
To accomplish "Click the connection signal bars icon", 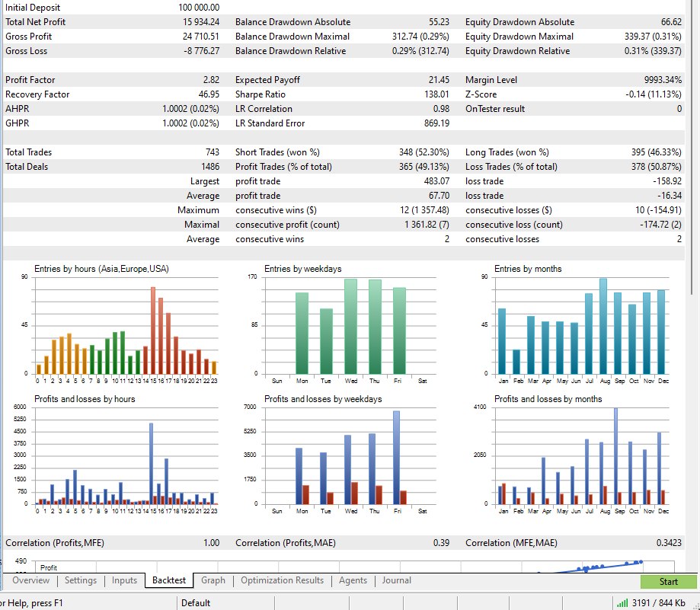I will (622, 603).
